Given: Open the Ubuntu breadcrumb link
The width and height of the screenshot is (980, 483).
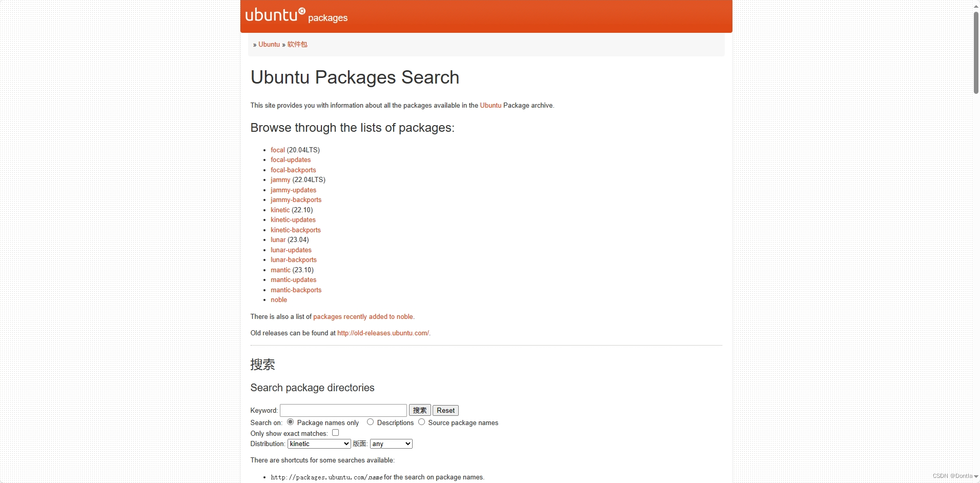Looking at the screenshot, I should [269, 45].
